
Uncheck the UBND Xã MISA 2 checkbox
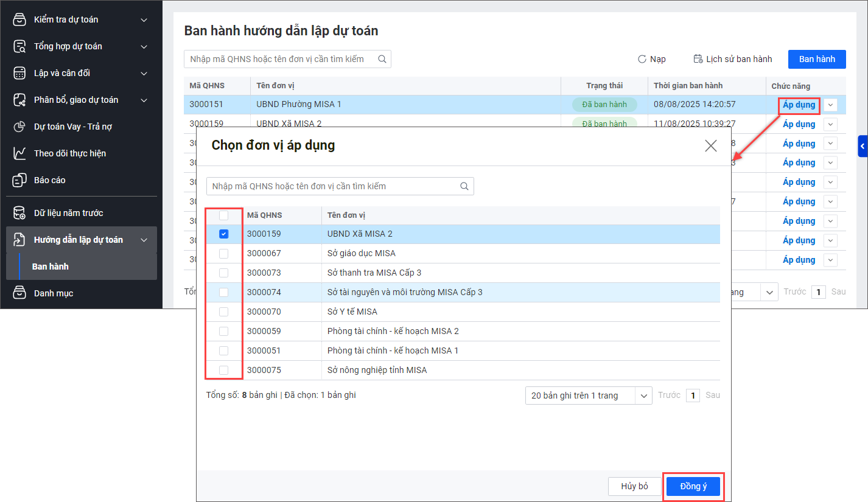coord(223,234)
